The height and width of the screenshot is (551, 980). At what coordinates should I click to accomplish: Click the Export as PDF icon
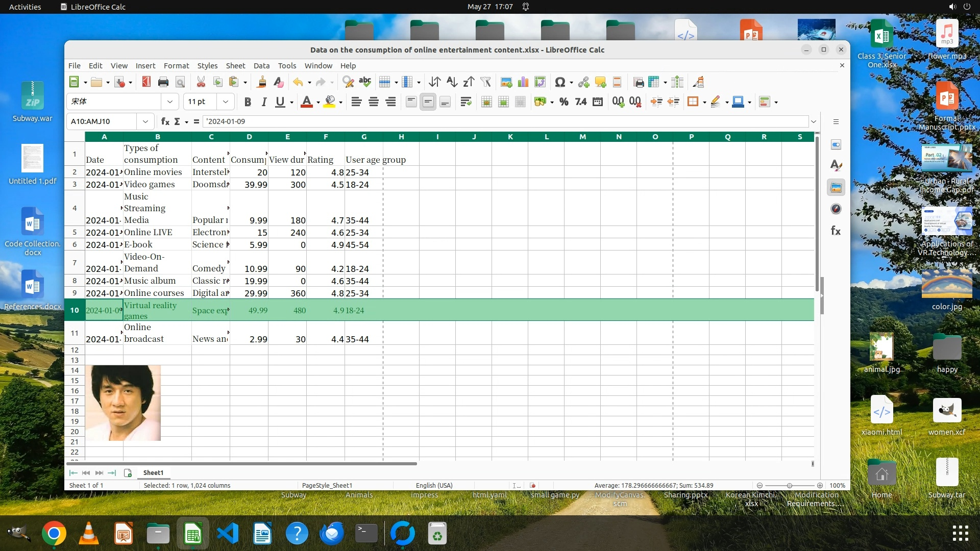(146, 82)
